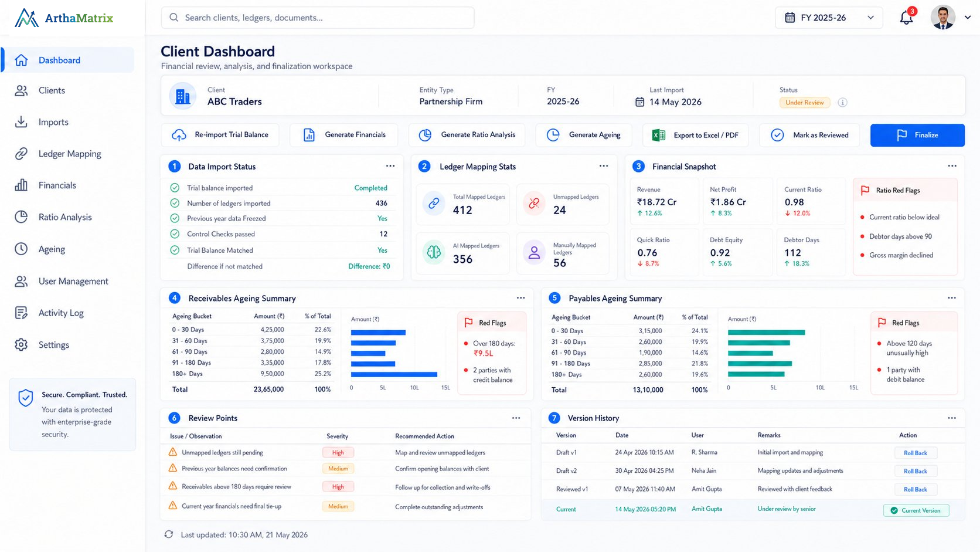The image size is (980, 552).
Task: Click the search magnifier icon
Action: coord(174,18)
